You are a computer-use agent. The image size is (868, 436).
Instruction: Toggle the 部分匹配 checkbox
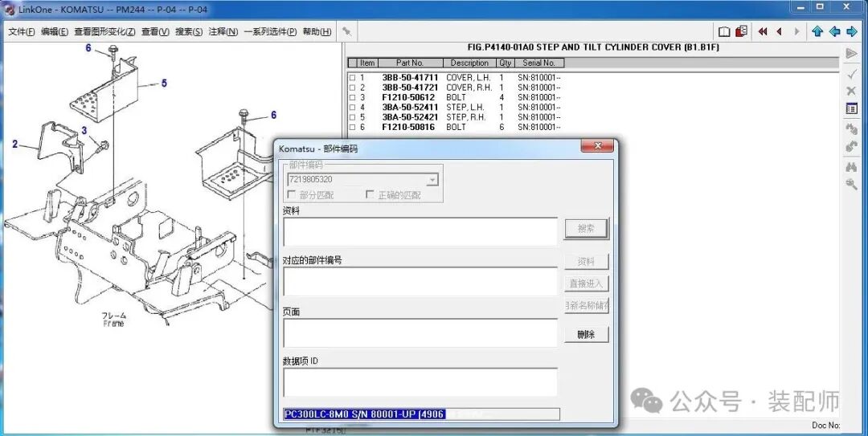[x=291, y=195]
